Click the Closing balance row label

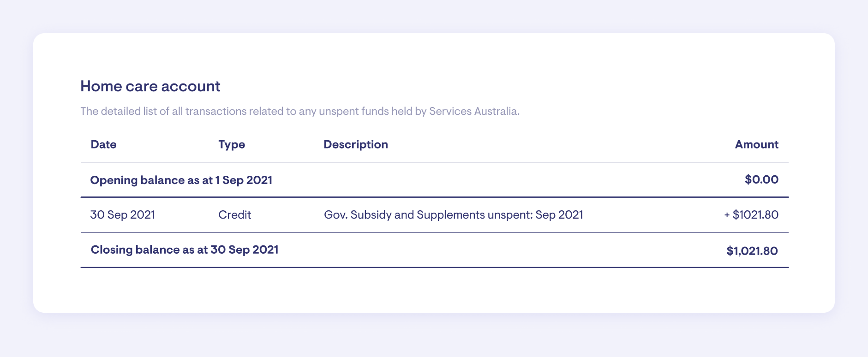click(185, 250)
